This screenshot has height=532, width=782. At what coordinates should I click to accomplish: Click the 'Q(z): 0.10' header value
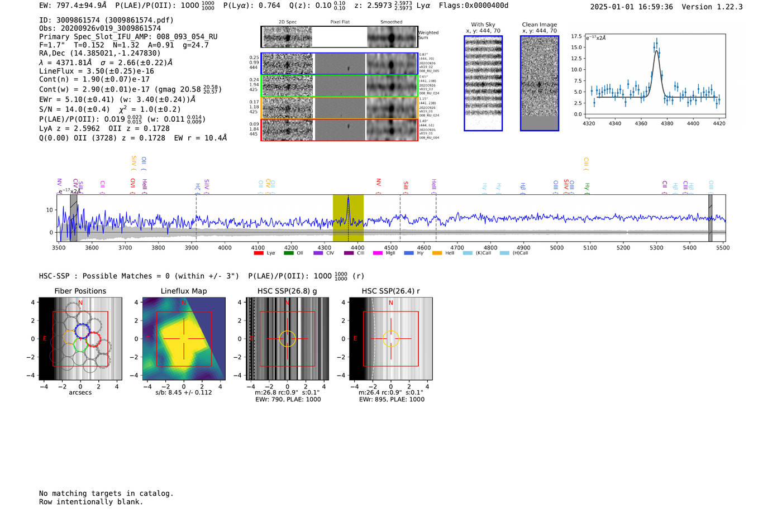310,6
